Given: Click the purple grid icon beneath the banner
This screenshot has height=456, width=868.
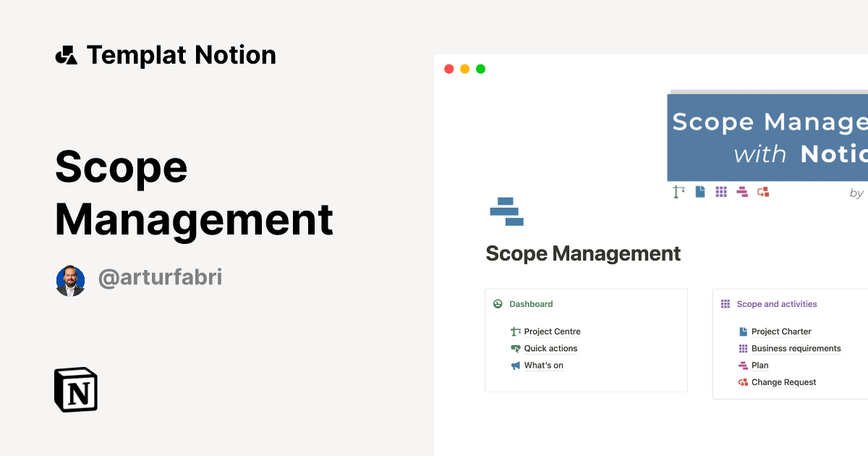Looking at the screenshot, I should pyautogui.click(x=721, y=192).
